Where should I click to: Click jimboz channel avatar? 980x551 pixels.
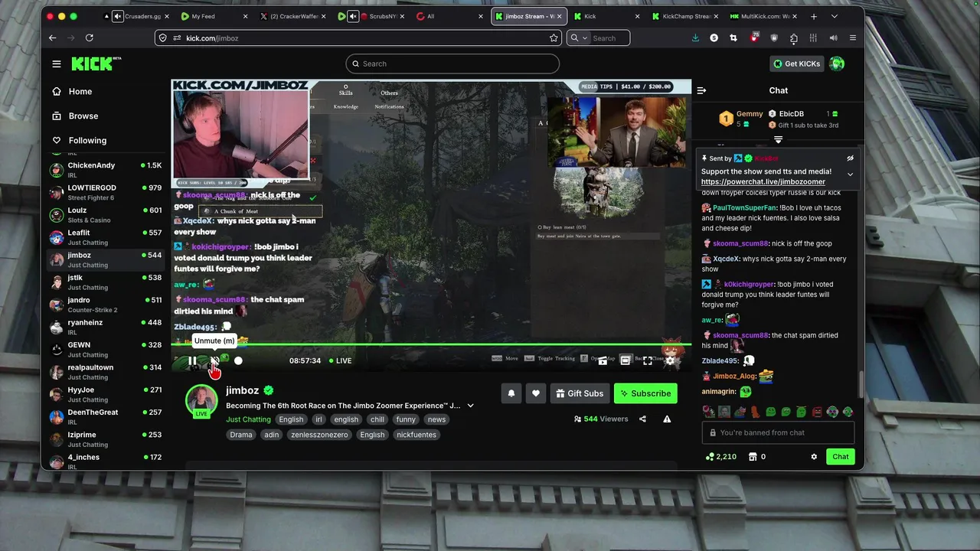click(x=201, y=400)
